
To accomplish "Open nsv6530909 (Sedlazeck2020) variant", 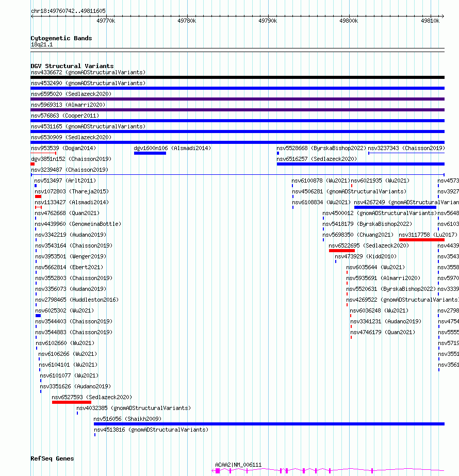I will click(x=71, y=138).
